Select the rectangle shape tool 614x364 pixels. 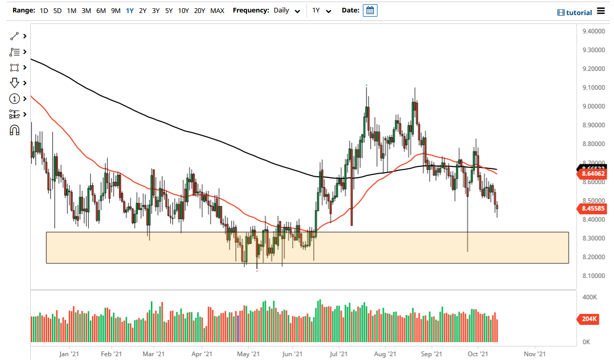coord(15,67)
